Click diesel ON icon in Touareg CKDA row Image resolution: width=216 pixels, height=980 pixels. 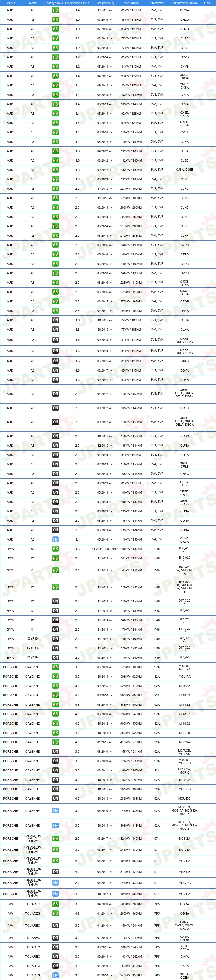pos(56,966)
